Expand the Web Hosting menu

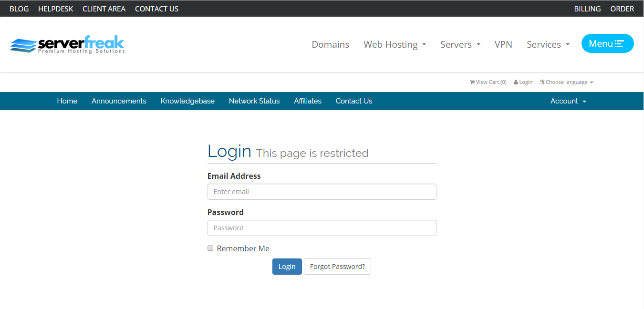tap(395, 44)
